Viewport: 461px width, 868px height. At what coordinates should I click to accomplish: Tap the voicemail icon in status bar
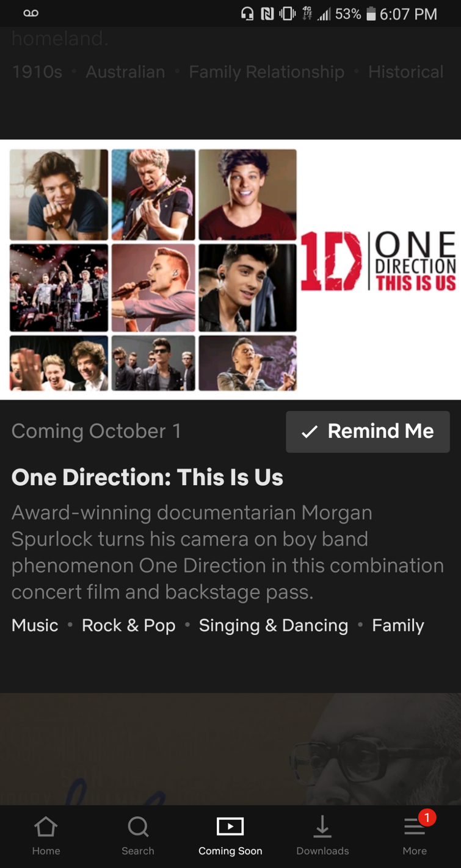click(x=31, y=13)
